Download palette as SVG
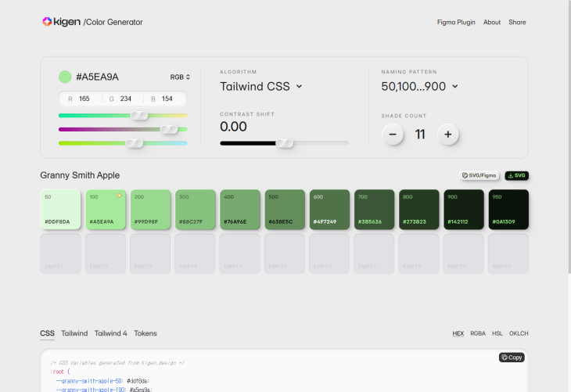571x392 pixels. [x=516, y=176]
